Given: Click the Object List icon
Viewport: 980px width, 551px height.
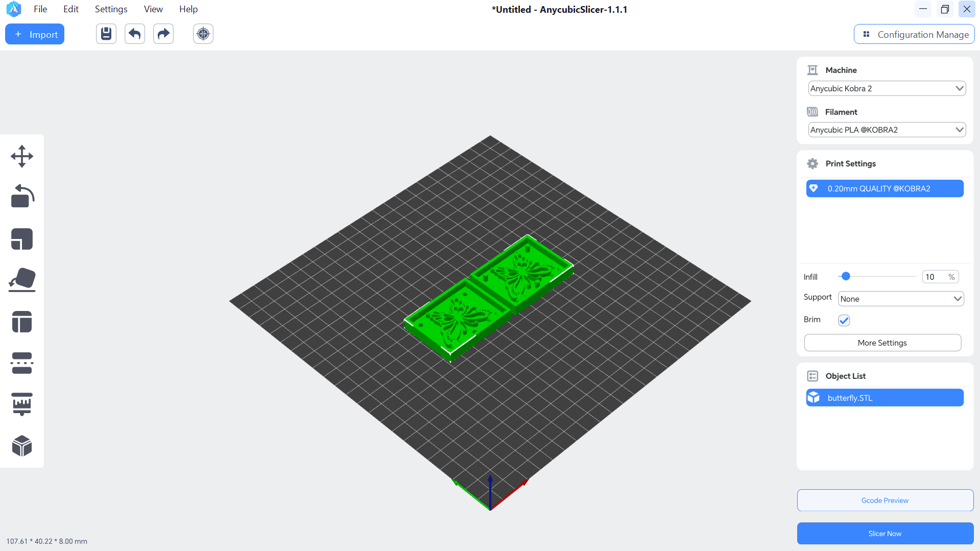Looking at the screenshot, I should click(x=812, y=376).
